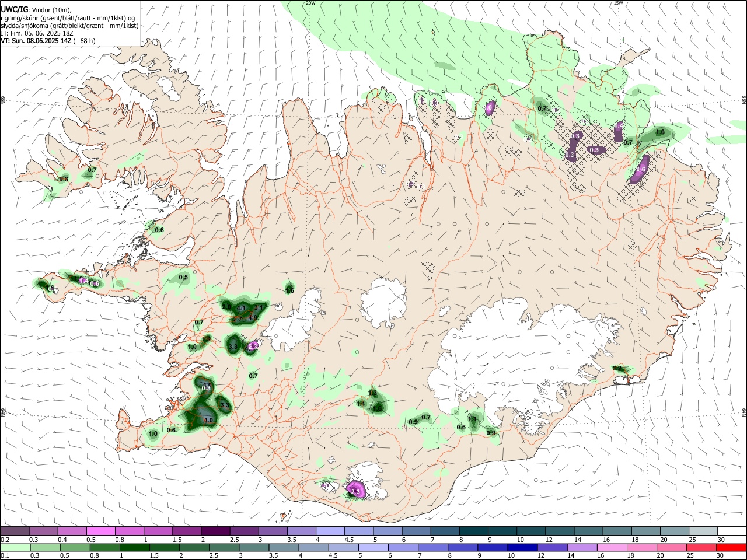Click the 2.2 value on the southeast coast
This screenshot has height=560, width=747.
point(617,368)
